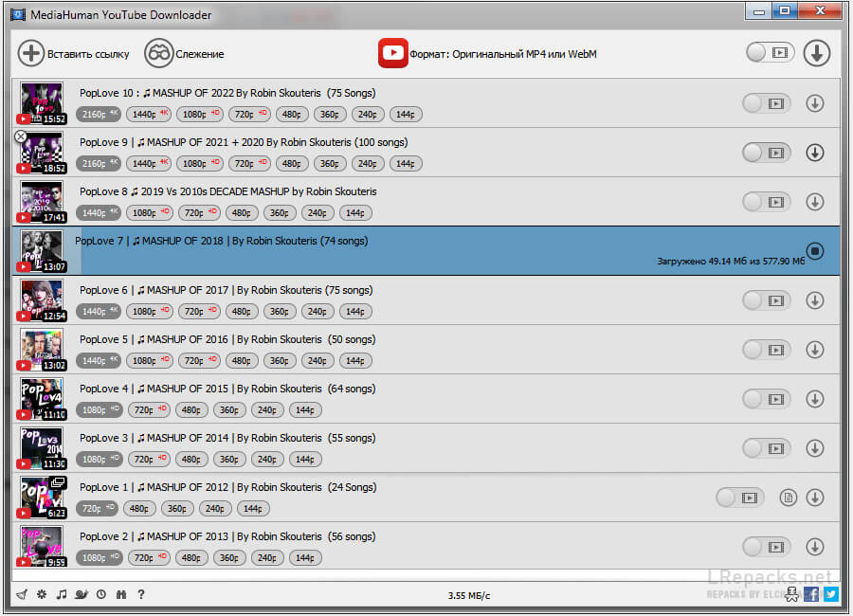Image resolution: width=853 pixels, height=616 pixels.
Task: Click the YouTube logo in the toolbar
Action: [x=393, y=53]
